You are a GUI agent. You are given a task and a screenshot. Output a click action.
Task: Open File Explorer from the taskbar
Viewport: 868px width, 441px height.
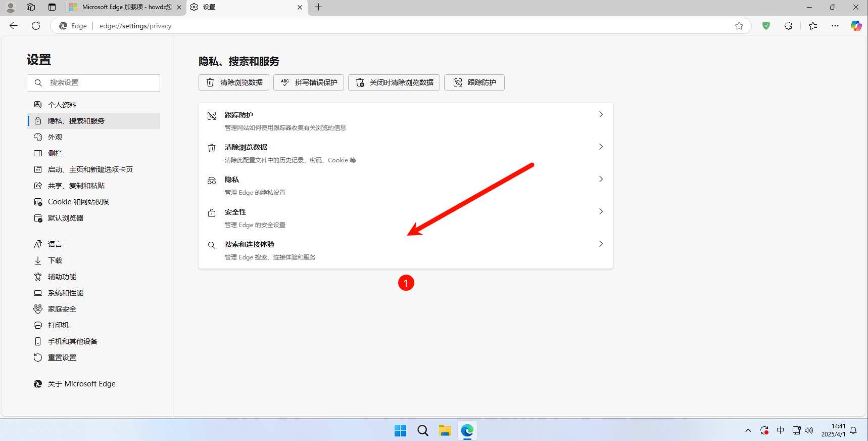tap(445, 430)
